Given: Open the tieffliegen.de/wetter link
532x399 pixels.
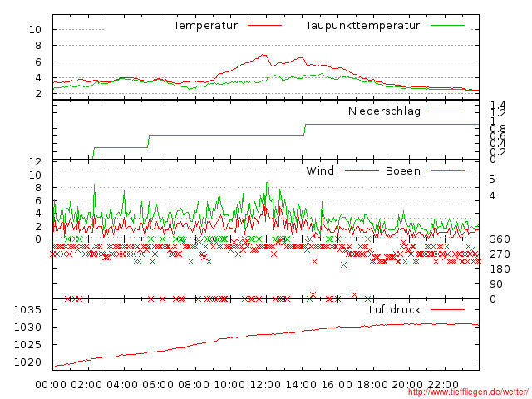Looking at the screenshot, I should coord(468,392).
